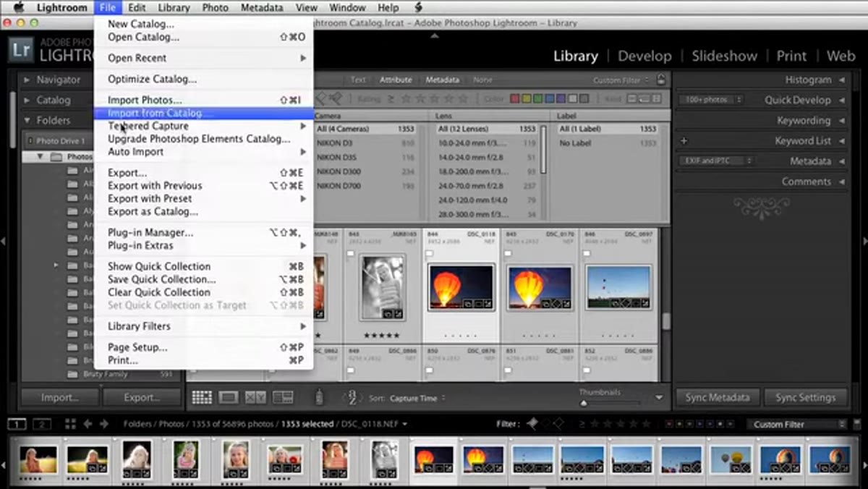Click left panel collapse arrow at screen edge

pos(4,240)
